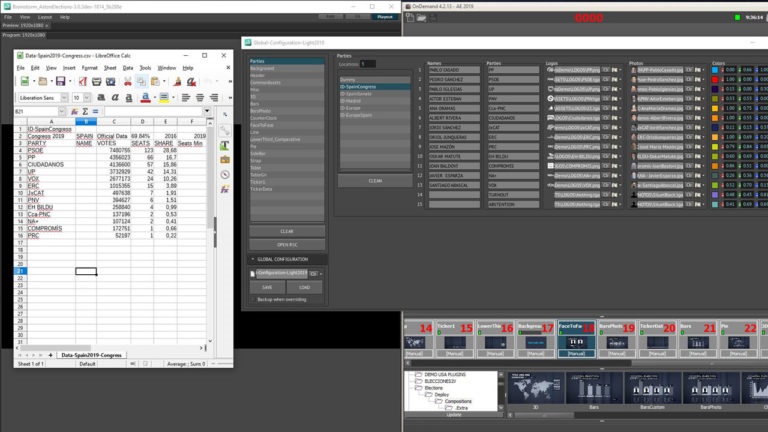Click the blue color swatch in row 1
The image size is (768, 432).
[x=715, y=70]
